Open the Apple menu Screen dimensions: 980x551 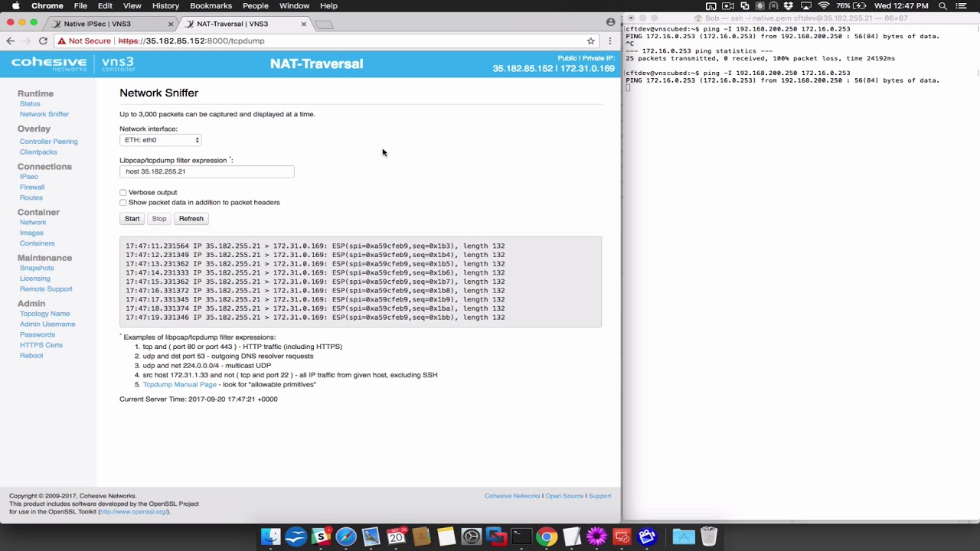coord(15,5)
